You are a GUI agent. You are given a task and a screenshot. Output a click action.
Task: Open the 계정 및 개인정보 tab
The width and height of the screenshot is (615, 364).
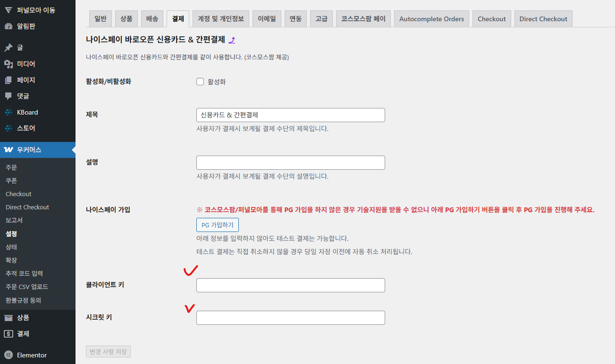[221, 19]
